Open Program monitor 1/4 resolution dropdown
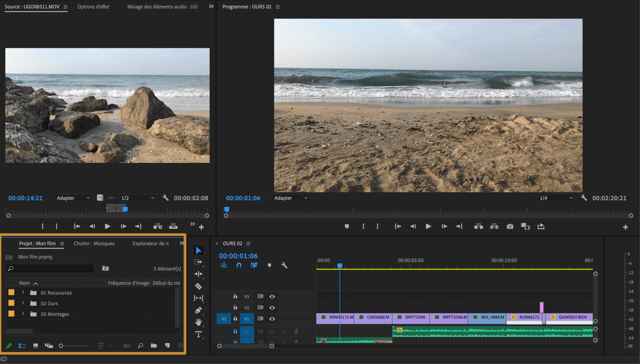 [x=556, y=198]
